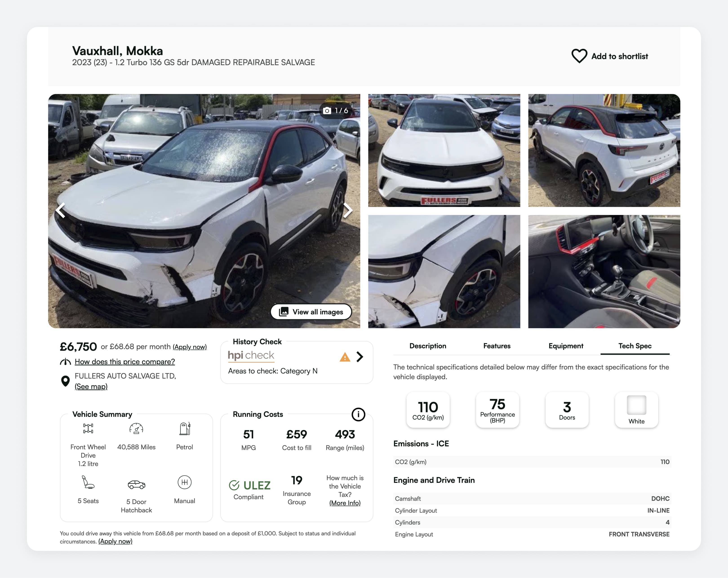Go to the previous gallery image arrow

coord(60,210)
